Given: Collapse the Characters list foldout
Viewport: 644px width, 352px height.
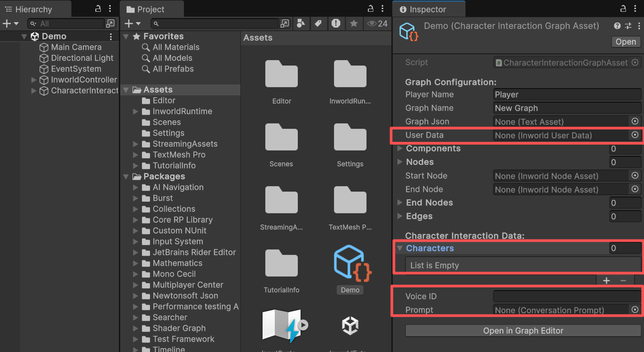Looking at the screenshot, I should 400,248.
